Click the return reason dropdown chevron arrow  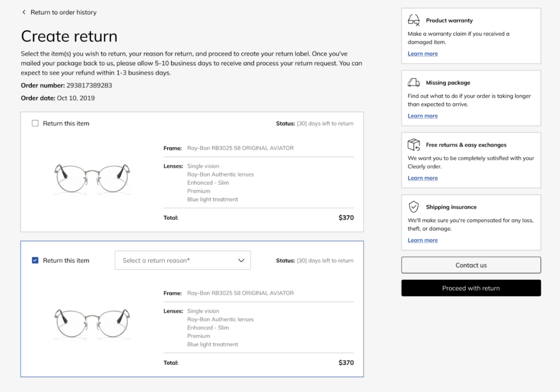241,260
